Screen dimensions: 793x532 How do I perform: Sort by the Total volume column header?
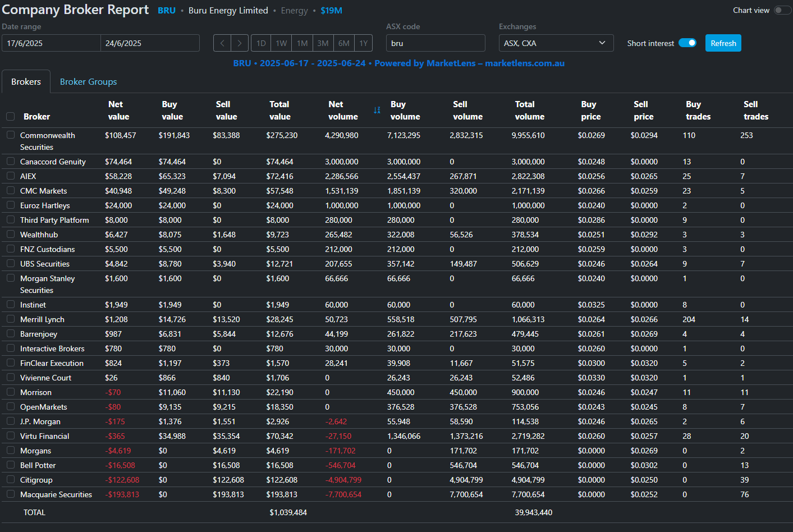tap(530, 111)
